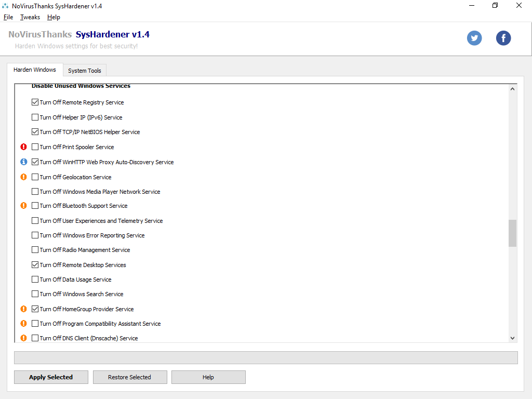Check Turn Off Geolocation Service
The width and height of the screenshot is (532, 399).
point(35,177)
